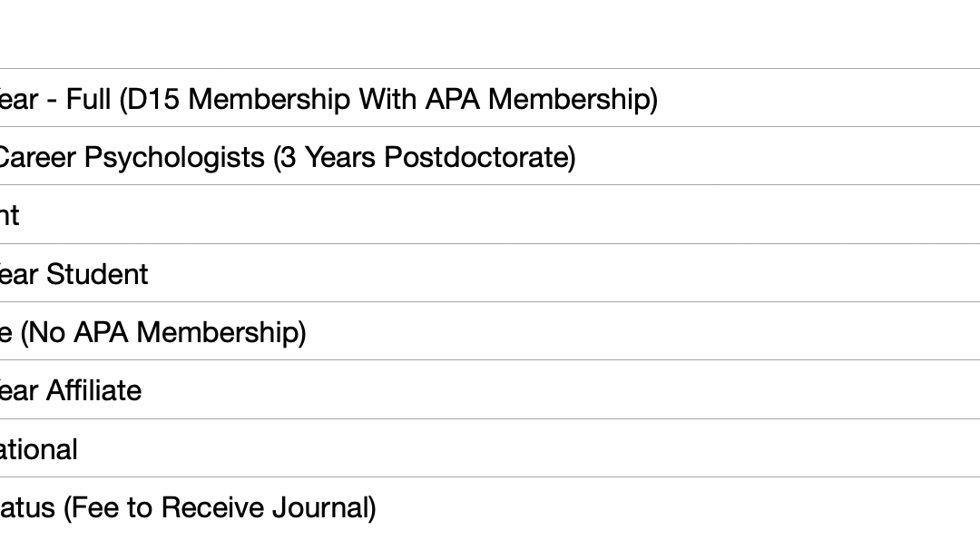
Task: Choose the short row ending in 'nt'
Action: coord(9,215)
